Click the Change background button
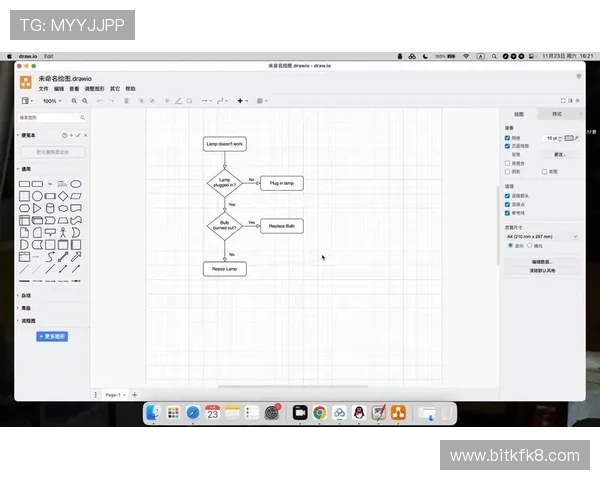 [560, 155]
